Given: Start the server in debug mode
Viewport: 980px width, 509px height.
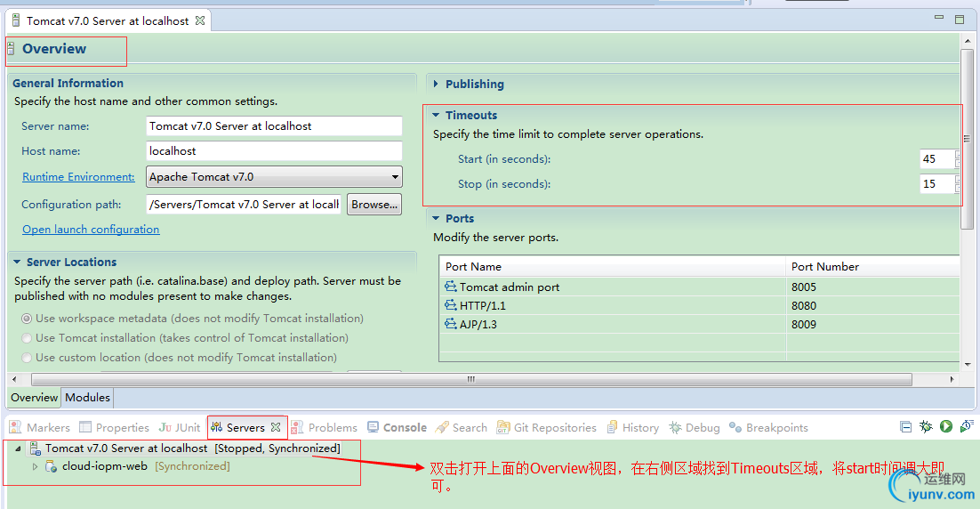Looking at the screenshot, I should pos(927,426).
